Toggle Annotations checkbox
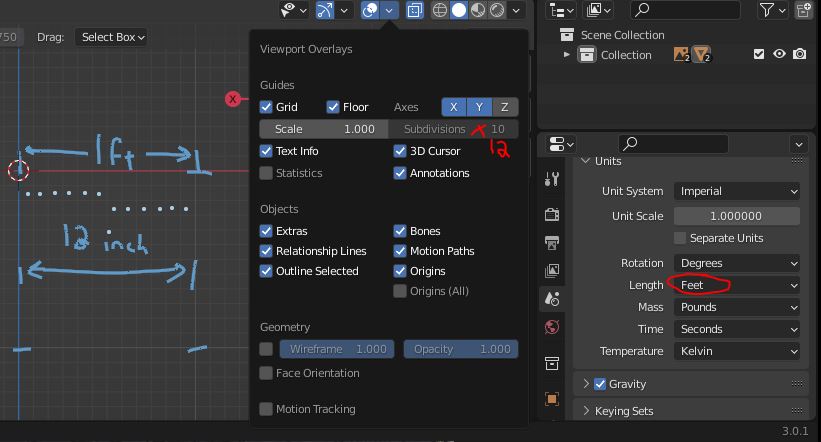Screen dimensions: 821x442 [400, 173]
